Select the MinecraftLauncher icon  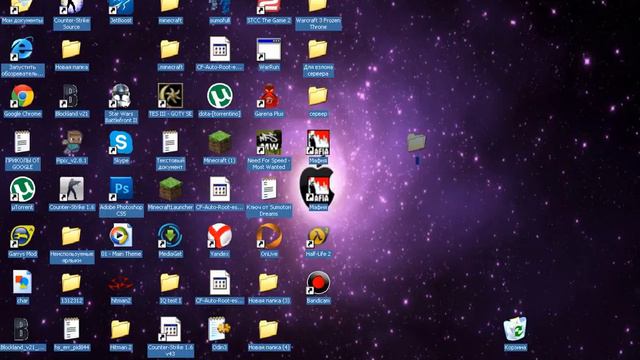[x=170, y=189]
